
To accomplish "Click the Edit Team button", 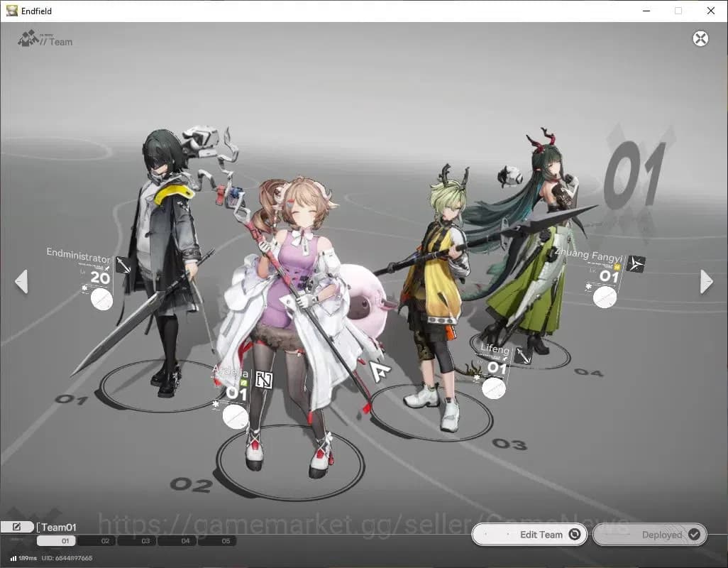I will coord(529,535).
